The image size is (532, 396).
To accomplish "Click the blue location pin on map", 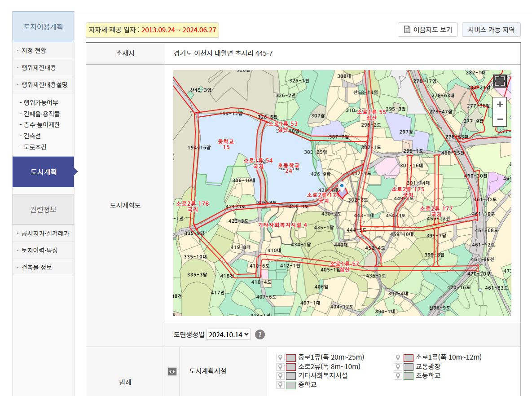I will coord(342,186).
